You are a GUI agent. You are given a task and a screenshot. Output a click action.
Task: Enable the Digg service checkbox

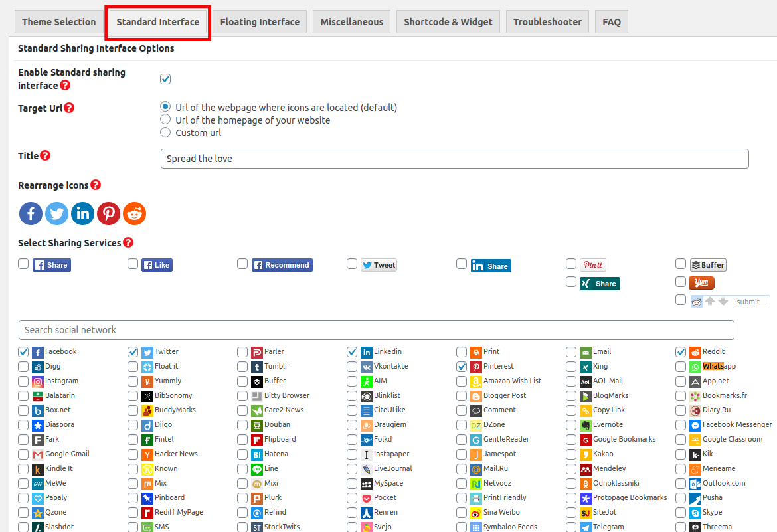pyautogui.click(x=23, y=367)
